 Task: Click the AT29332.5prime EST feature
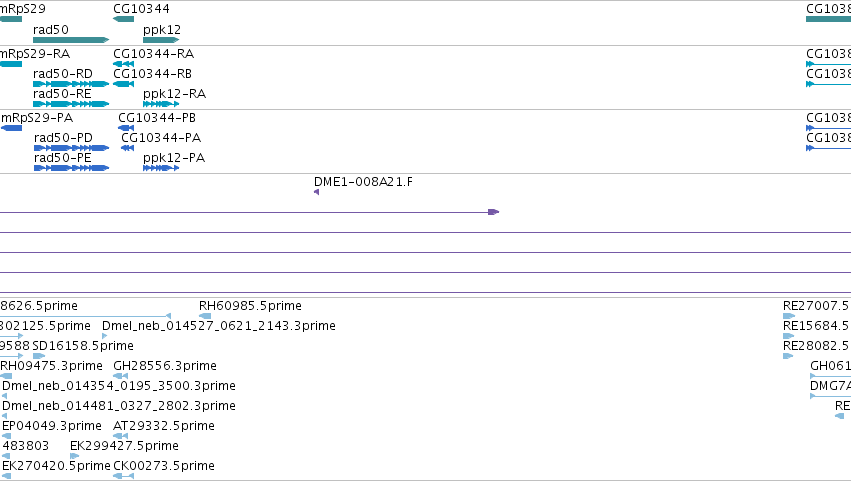[x=120, y=435]
